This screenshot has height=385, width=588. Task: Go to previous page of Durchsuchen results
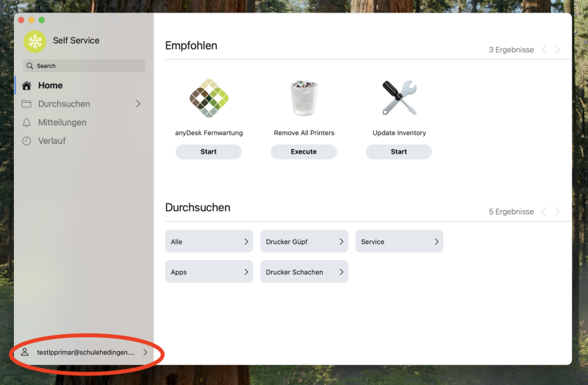[x=544, y=212]
